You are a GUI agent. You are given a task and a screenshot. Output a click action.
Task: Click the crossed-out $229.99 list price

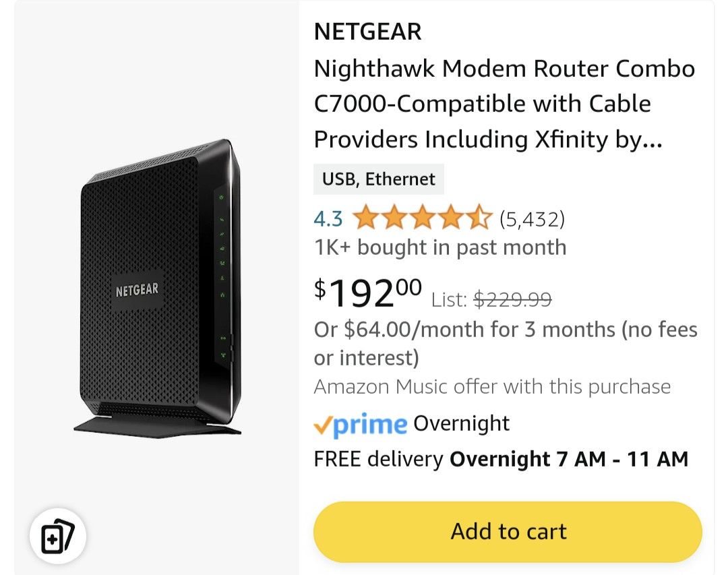[513, 299]
